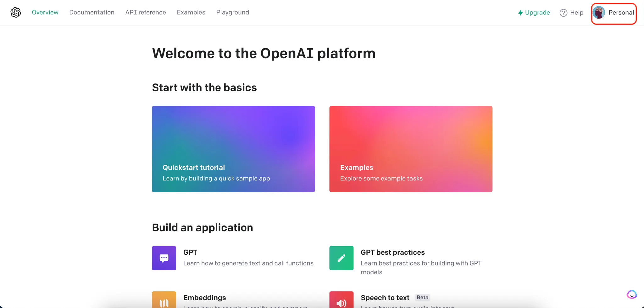This screenshot has height=308, width=644.
Task: Open the Quickstart tutorial card
Action: pos(233,149)
